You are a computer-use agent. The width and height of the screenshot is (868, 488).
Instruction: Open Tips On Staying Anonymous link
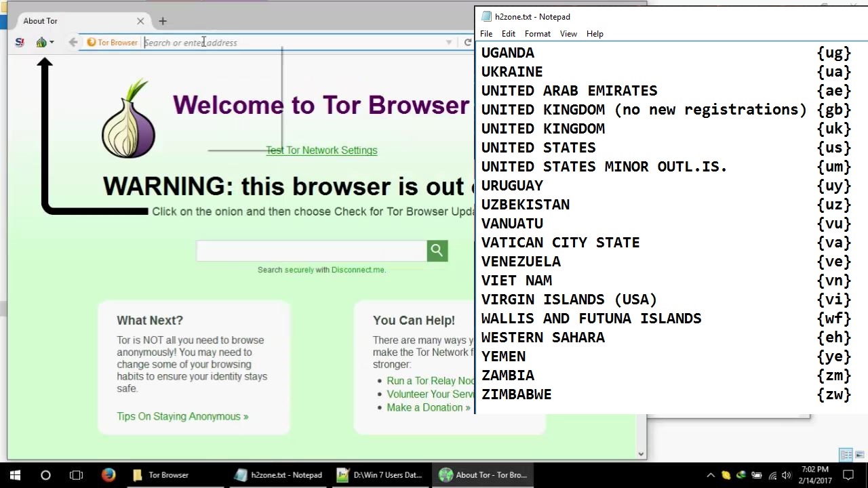[x=182, y=416]
